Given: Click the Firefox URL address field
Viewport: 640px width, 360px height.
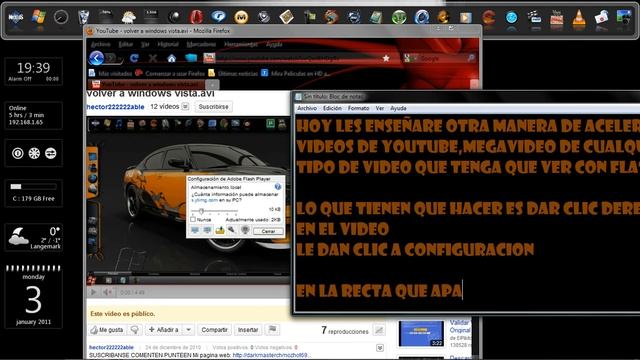Looking at the screenshot, I should [298, 58].
